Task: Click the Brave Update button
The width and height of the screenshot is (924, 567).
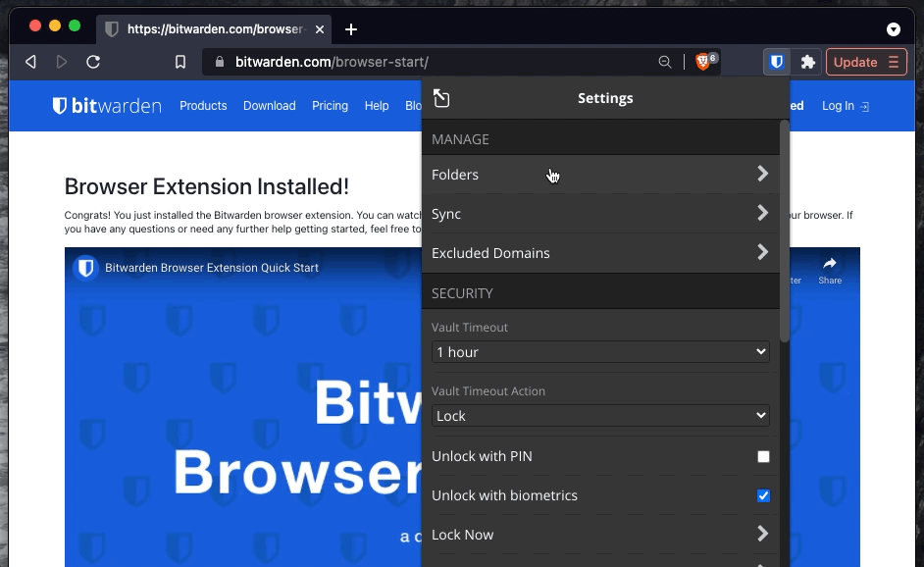Action: (x=865, y=62)
